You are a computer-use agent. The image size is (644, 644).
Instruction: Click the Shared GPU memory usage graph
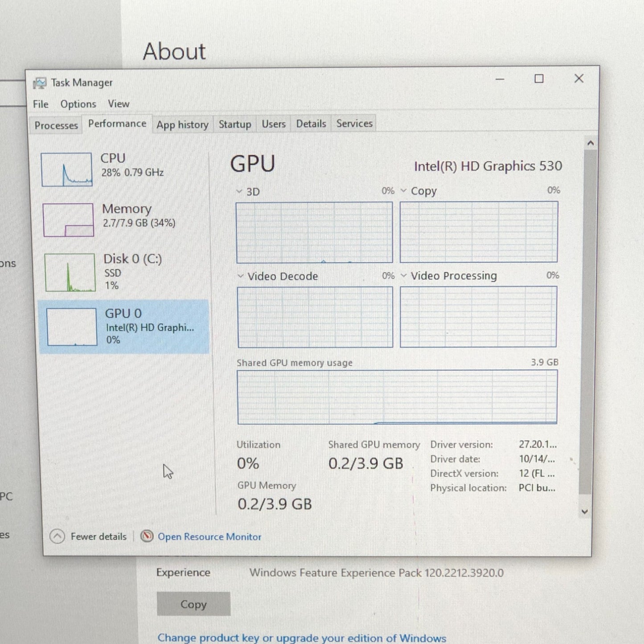pos(397,397)
